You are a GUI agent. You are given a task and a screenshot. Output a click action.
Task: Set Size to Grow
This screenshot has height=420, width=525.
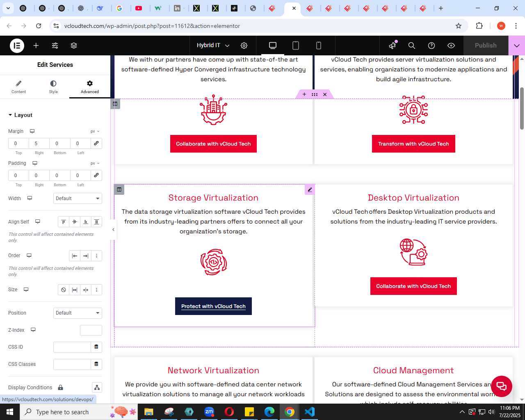click(75, 290)
